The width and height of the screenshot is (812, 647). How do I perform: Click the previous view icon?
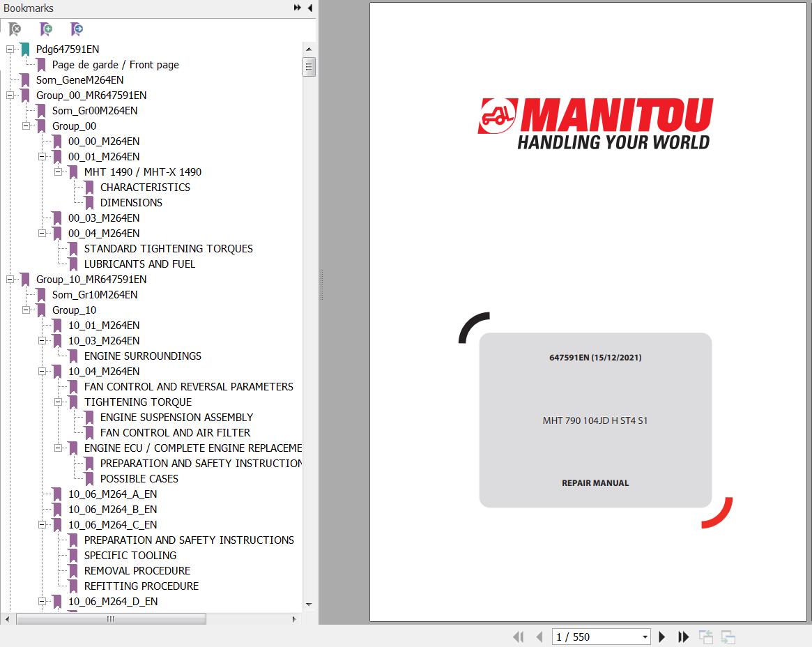(x=706, y=637)
